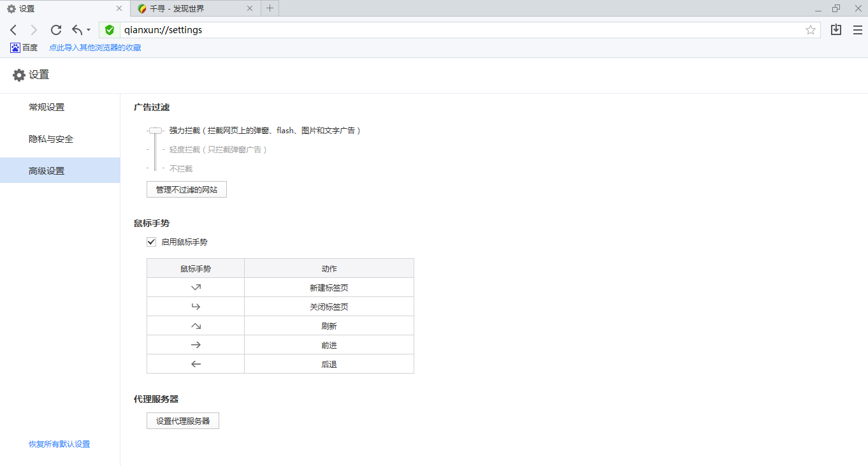
Task: Select 高级设置 in the sidebar
Action: (x=60, y=171)
